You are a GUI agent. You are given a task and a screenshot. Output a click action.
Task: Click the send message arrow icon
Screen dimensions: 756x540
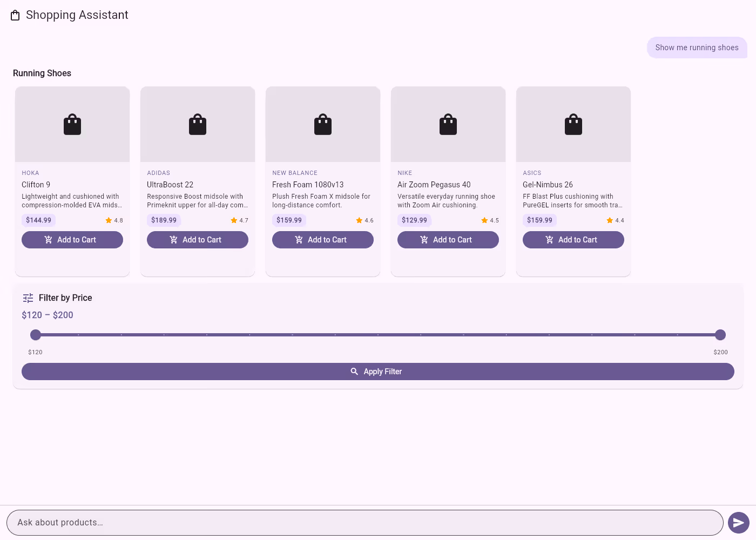(x=738, y=523)
